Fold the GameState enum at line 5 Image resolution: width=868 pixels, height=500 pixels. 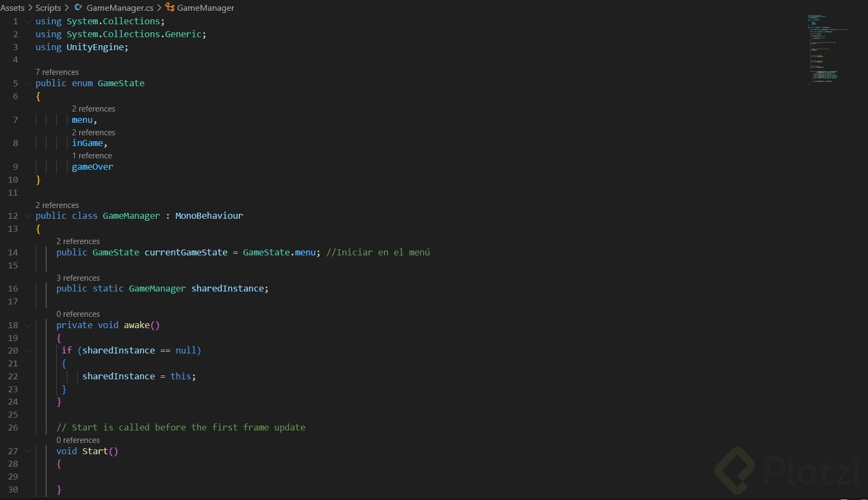pyautogui.click(x=28, y=84)
